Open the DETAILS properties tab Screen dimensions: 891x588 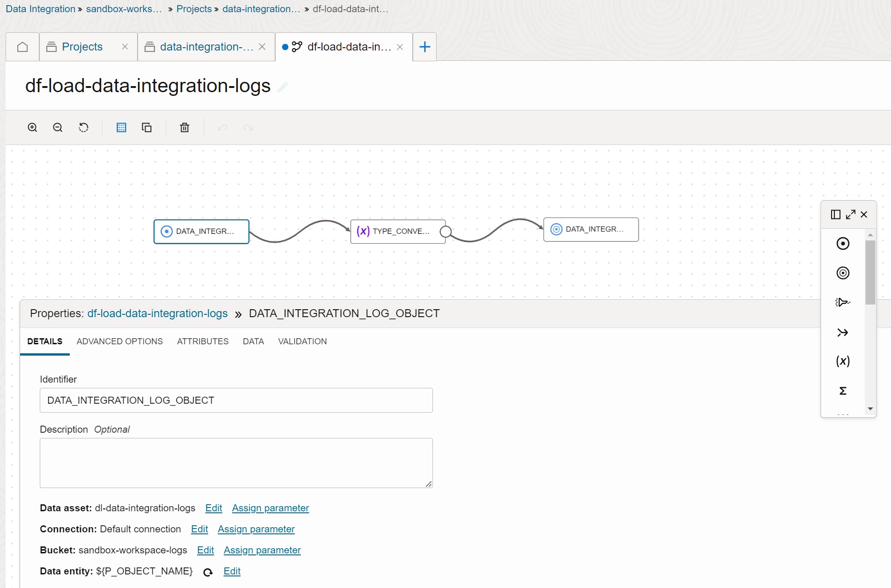(x=45, y=341)
